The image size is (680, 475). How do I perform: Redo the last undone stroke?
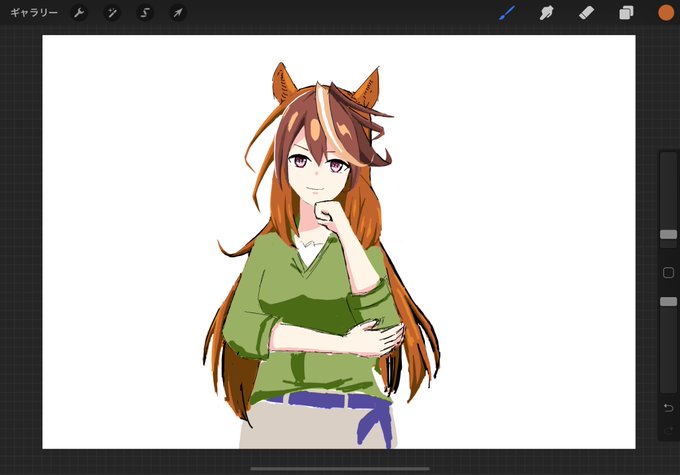[668, 430]
